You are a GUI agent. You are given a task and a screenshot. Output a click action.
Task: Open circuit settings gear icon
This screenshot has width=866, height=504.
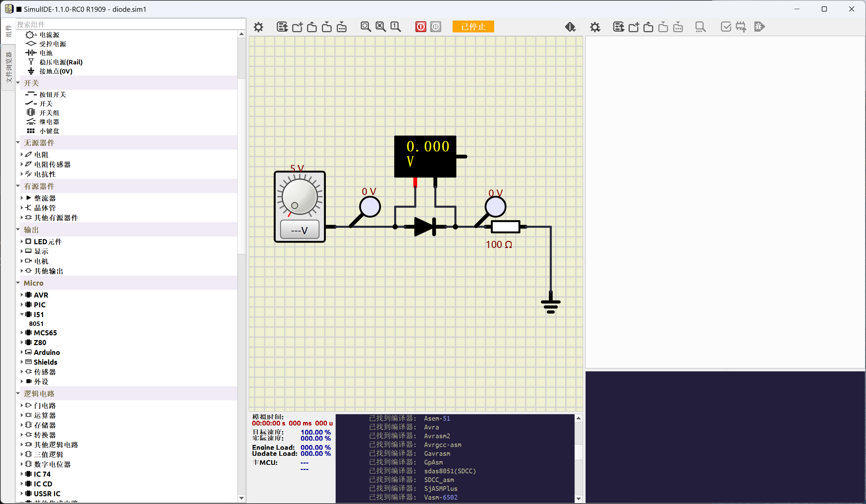click(x=258, y=27)
